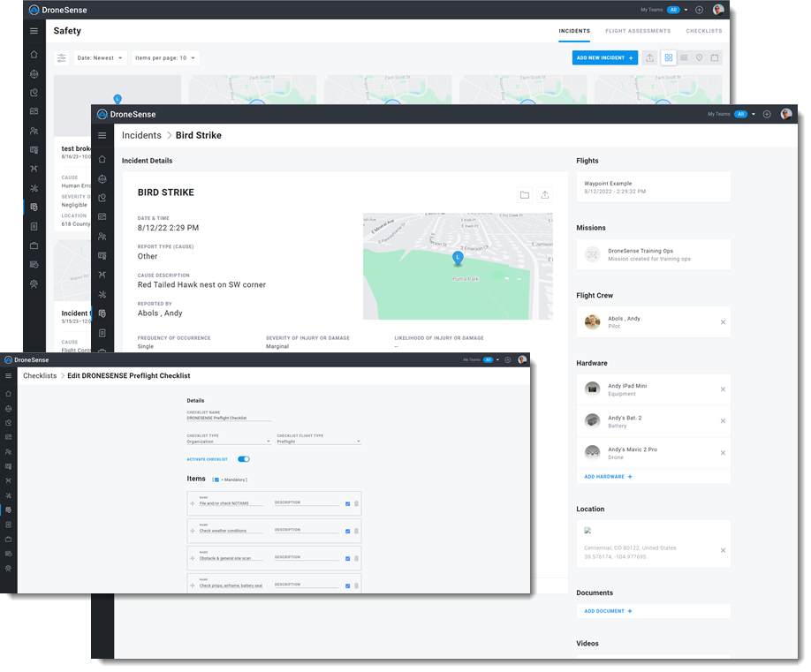Click the share icon on Bird Strike card

pos(544,195)
